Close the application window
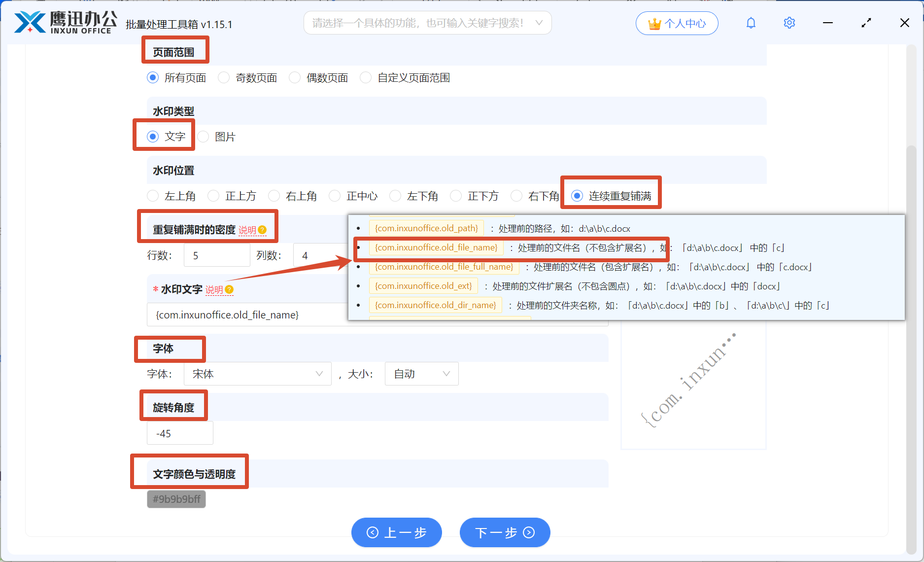The width and height of the screenshot is (924, 562). [904, 23]
